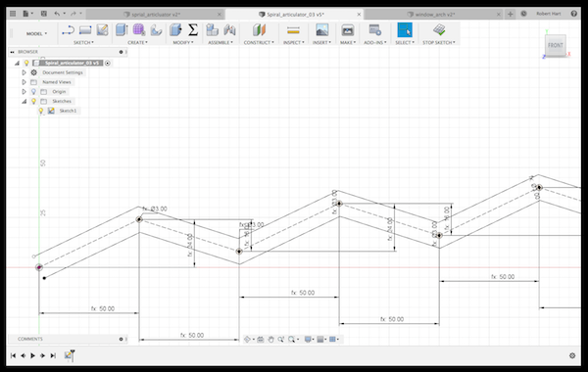Open the MODIFY menu
This screenshot has height=372, width=588.
[183, 43]
